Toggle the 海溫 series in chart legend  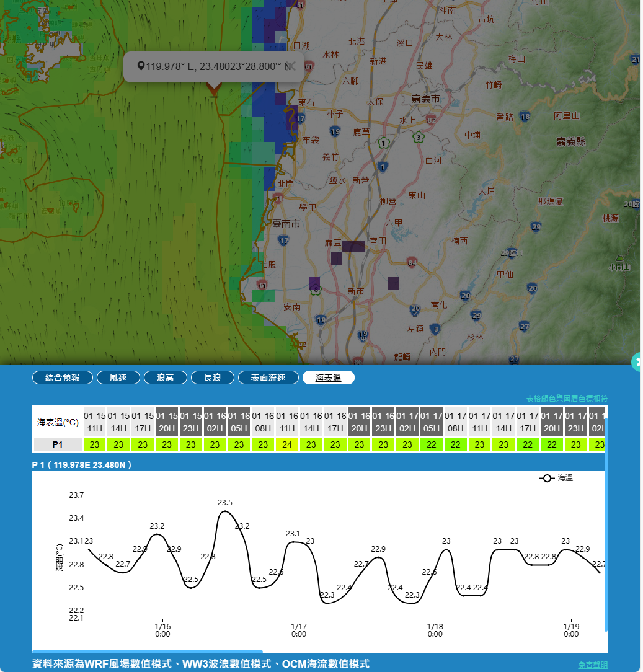pyautogui.click(x=556, y=478)
